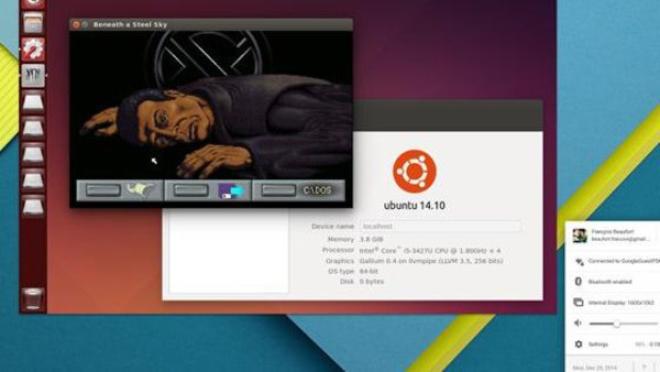Click the leftmost gray inventory slot button

(103, 190)
